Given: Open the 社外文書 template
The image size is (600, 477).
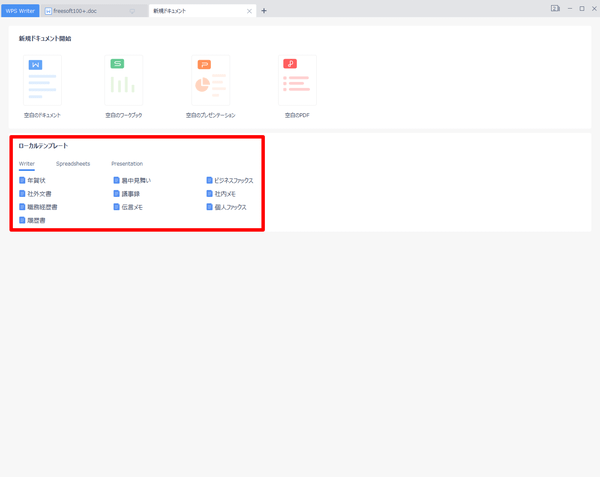Looking at the screenshot, I should point(40,194).
